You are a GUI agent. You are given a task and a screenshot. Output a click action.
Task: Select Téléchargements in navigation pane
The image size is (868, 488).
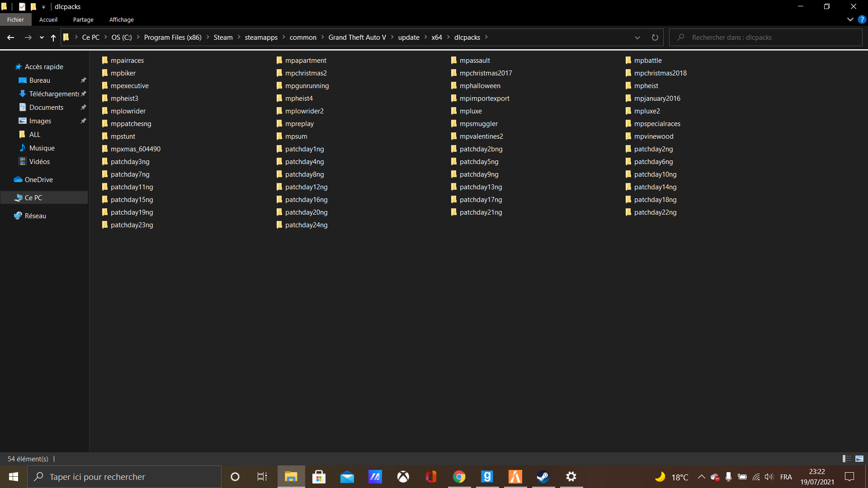tap(54, 94)
